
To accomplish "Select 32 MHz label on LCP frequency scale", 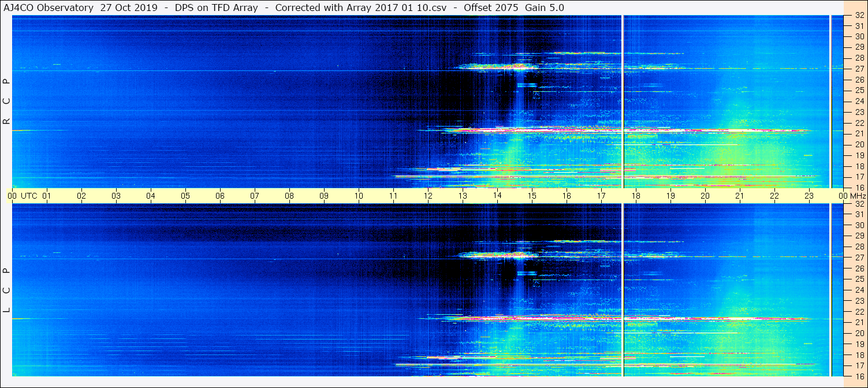I will (x=859, y=204).
